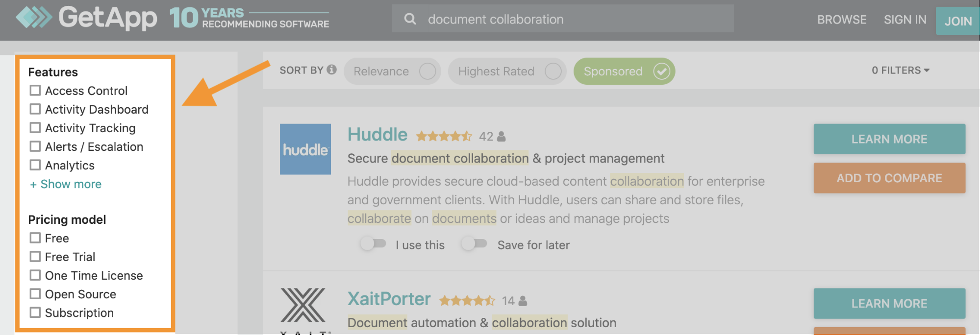
Task: Check the Open Source pricing model
Action: [x=35, y=294]
